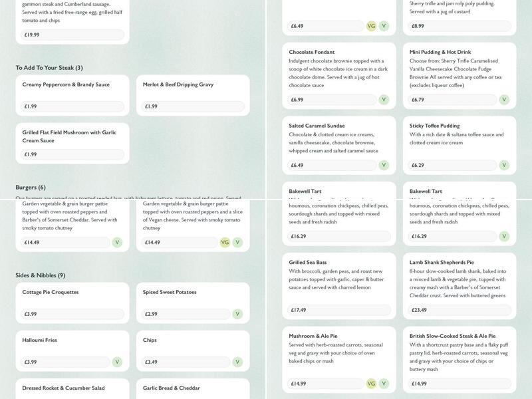Click the V badge on the Chips card
The width and height of the screenshot is (532, 399).
pos(237,362)
